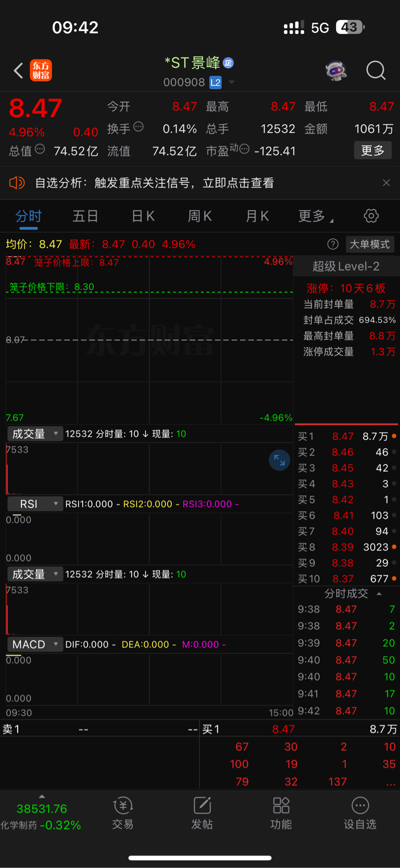Click the 更多 button in quote header
The width and height of the screenshot is (400, 868).
(372, 151)
